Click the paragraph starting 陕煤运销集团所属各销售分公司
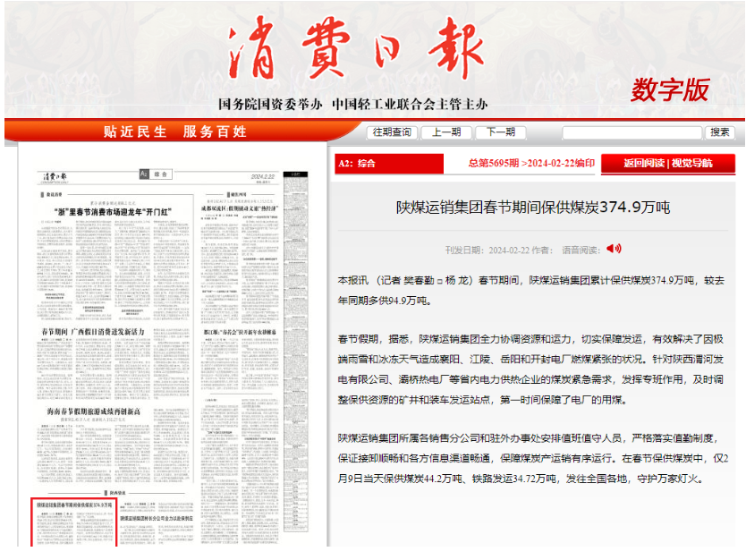 tap(533, 458)
